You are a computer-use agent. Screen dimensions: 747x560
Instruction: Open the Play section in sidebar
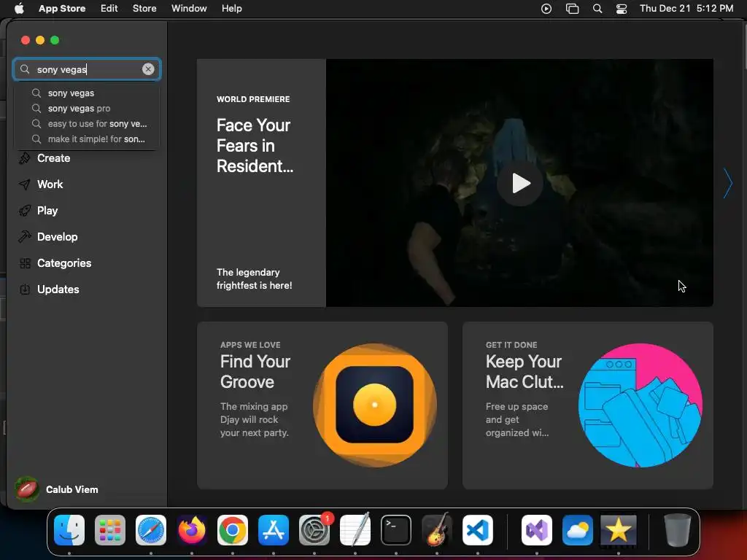[47, 211]
